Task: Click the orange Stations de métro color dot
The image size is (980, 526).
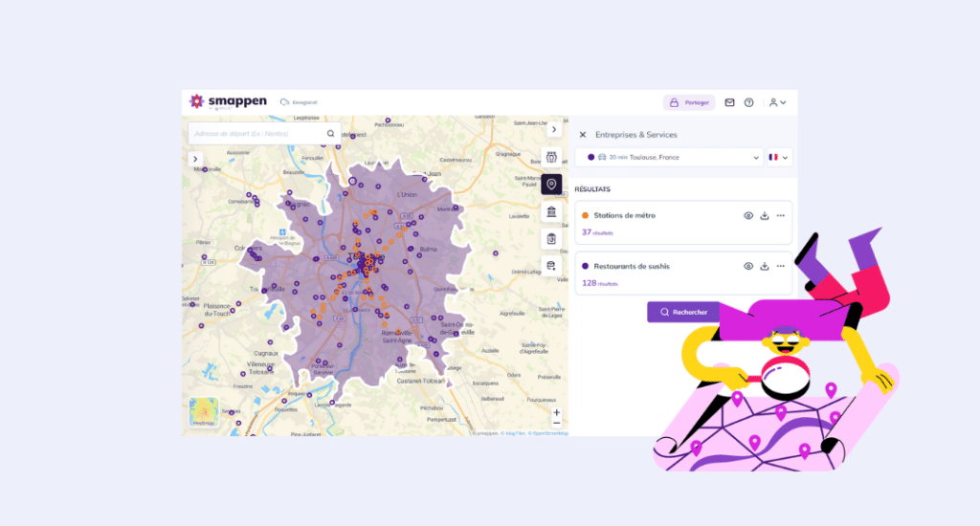Action: tap(585, 215)
